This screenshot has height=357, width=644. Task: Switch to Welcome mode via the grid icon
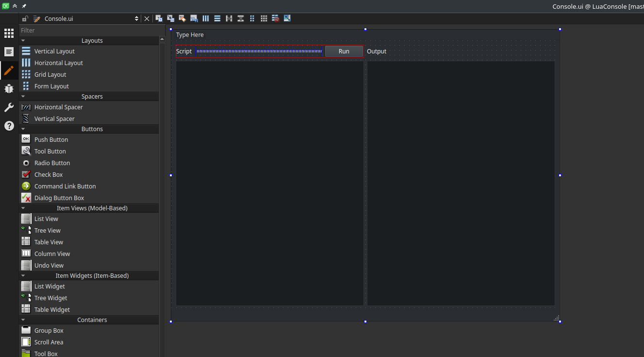click(9, 33)
